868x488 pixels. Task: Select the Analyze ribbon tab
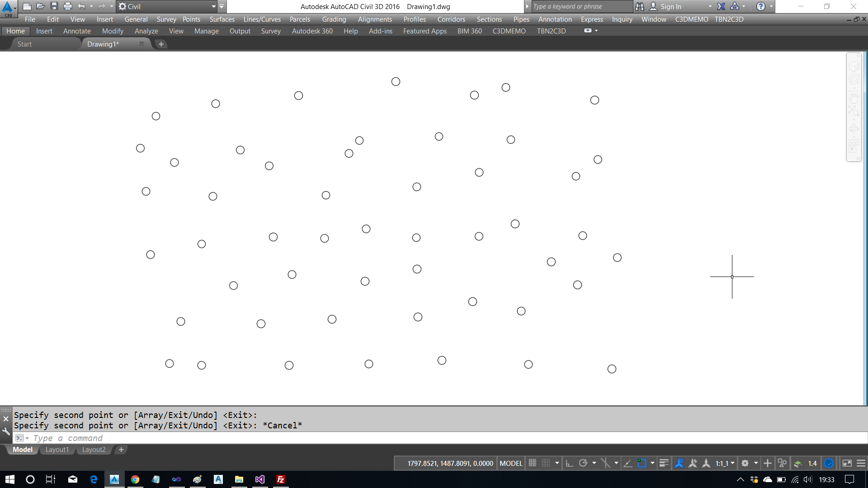(146, 31)
